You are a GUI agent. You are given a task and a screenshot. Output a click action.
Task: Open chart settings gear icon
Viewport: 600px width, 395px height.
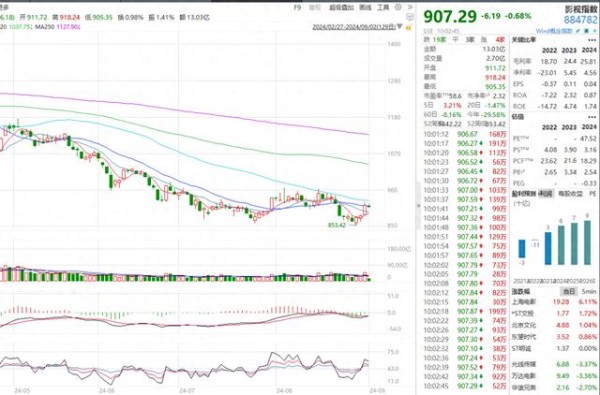398,7
